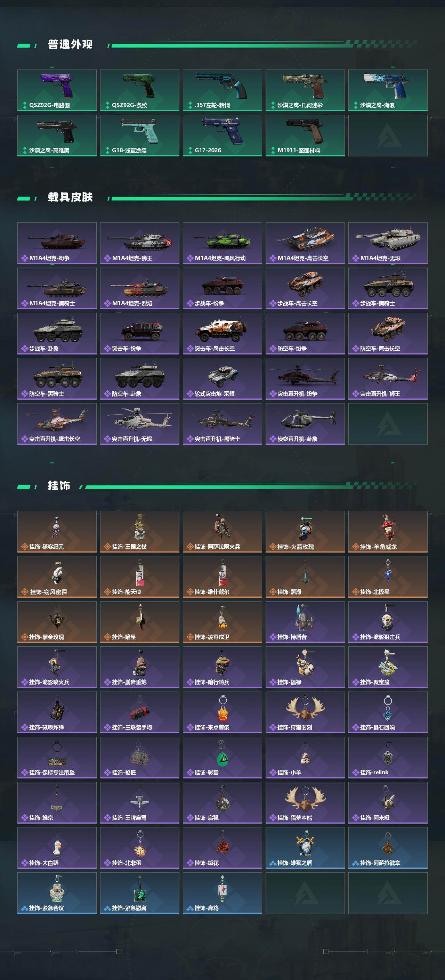Viewport: 445px width, 980px height.
Task: Select the 挂饰-来点薯条 fries charm
Action: [222, 712]
